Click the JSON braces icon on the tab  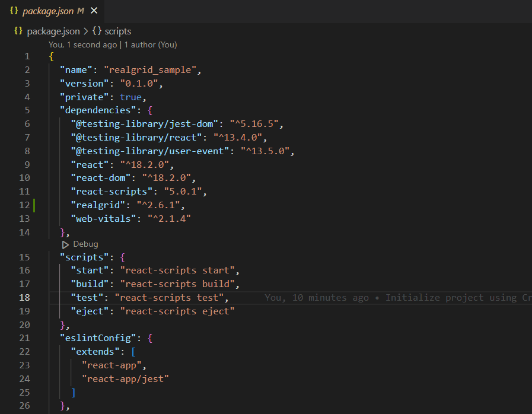(14, 11)
